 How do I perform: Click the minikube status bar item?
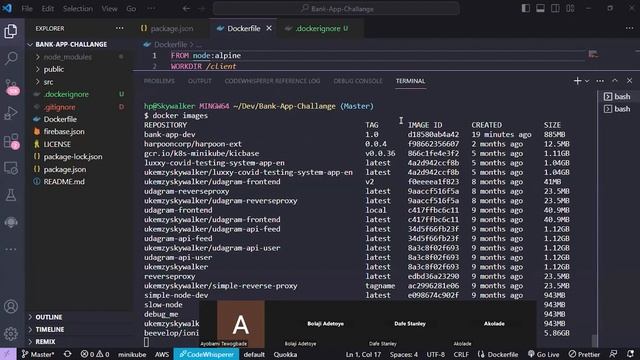tap(132, 354)
